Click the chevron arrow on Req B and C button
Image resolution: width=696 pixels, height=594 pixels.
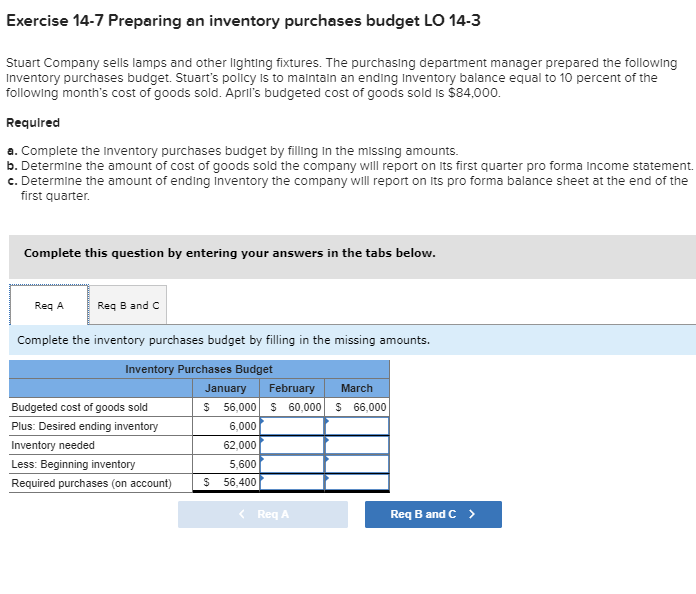pos(472,514)
